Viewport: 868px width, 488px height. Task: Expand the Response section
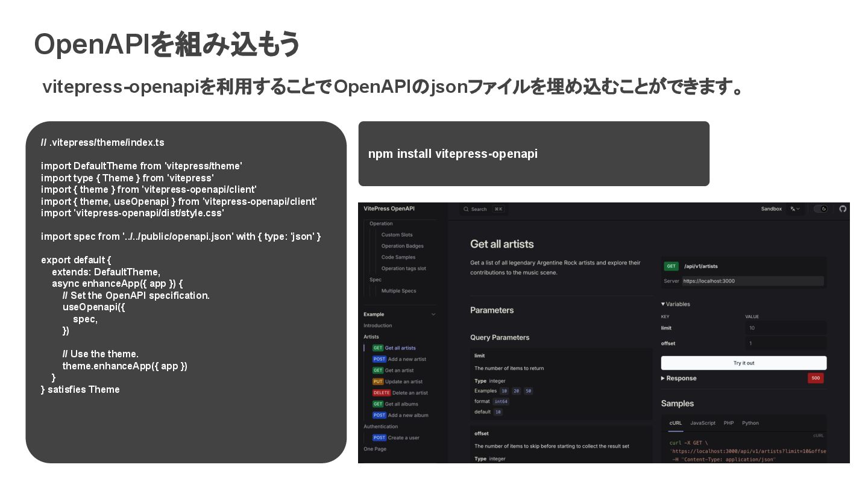[x=679, y=378]
